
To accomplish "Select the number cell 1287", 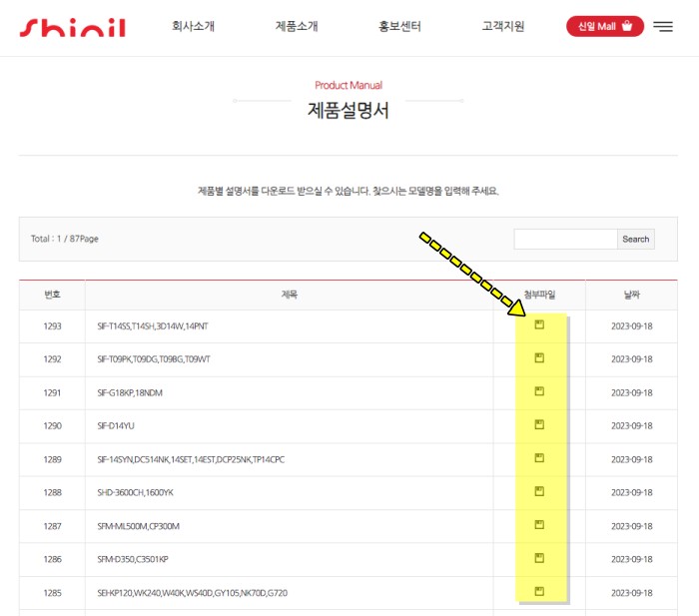I will (52, 526).
